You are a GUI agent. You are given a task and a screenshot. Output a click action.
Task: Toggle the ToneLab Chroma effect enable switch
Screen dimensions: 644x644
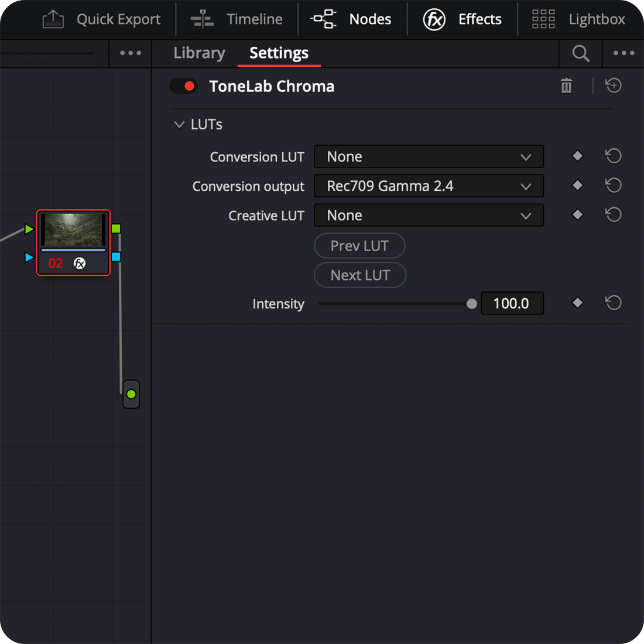(183, 86)
